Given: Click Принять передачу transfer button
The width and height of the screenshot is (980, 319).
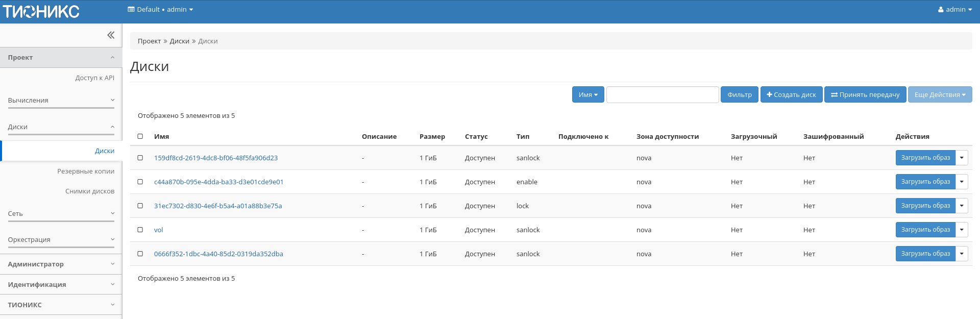Looking at the screenshot, I should coord(865,95).
